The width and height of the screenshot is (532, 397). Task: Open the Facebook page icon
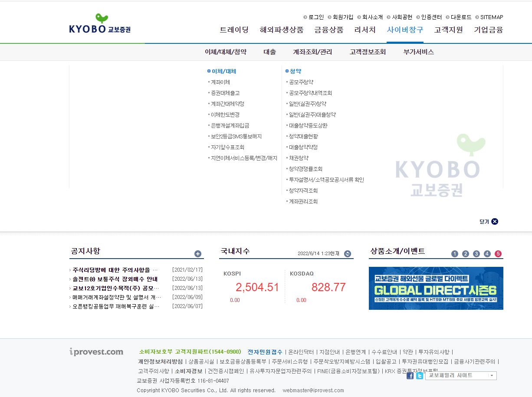pyautogui.click(x=410, y=376)
